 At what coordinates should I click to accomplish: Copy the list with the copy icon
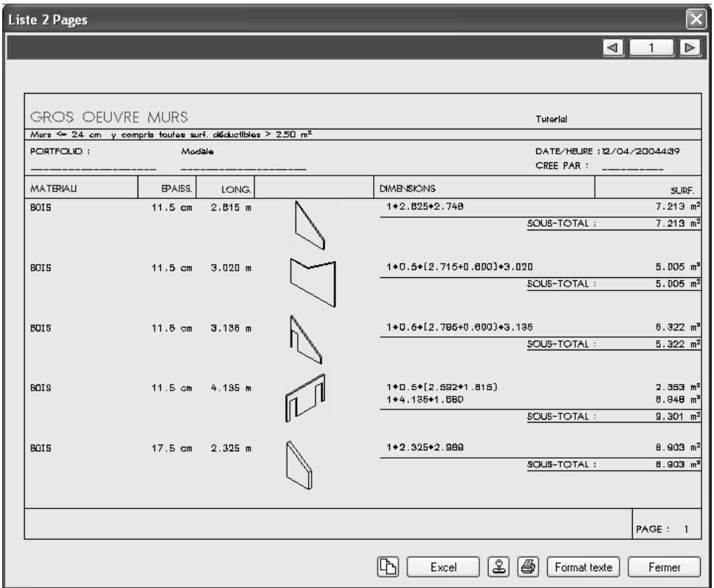tap(388, 567)
